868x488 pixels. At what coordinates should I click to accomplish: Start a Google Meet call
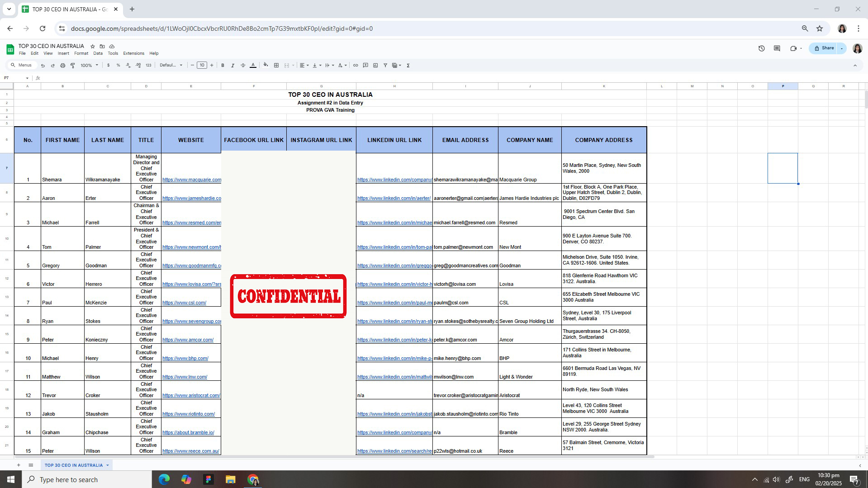(x=793, y=48)
